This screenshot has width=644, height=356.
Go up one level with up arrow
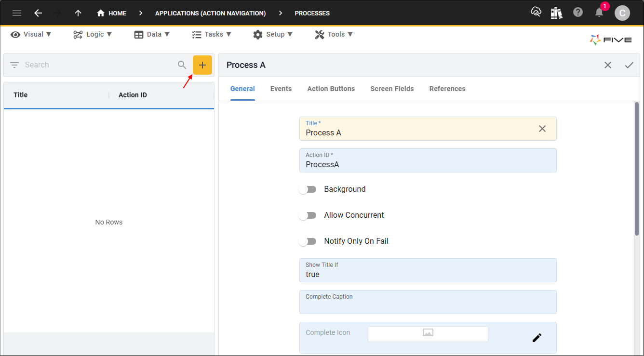(78, 13)
